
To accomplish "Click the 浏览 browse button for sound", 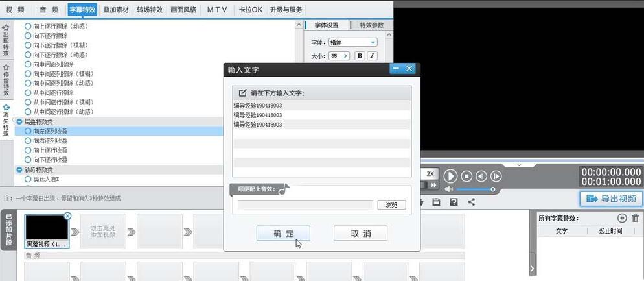I will pyautogui.click(x=391, y=205).
